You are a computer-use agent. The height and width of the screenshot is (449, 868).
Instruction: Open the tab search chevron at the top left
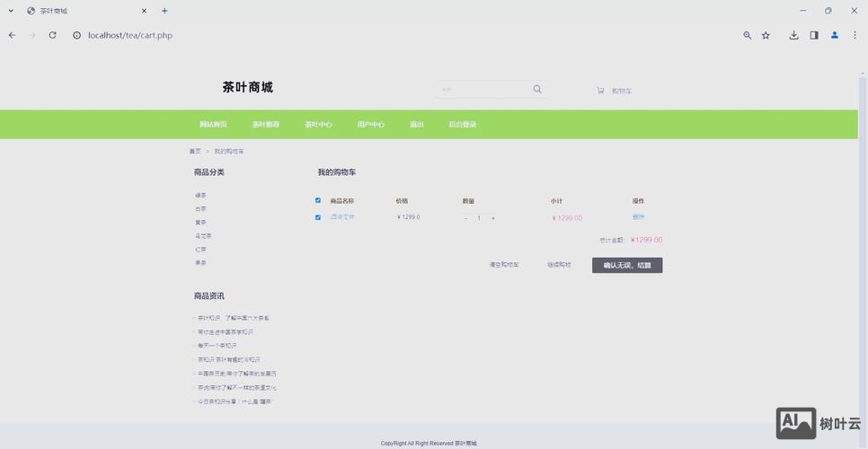point(11,11)
